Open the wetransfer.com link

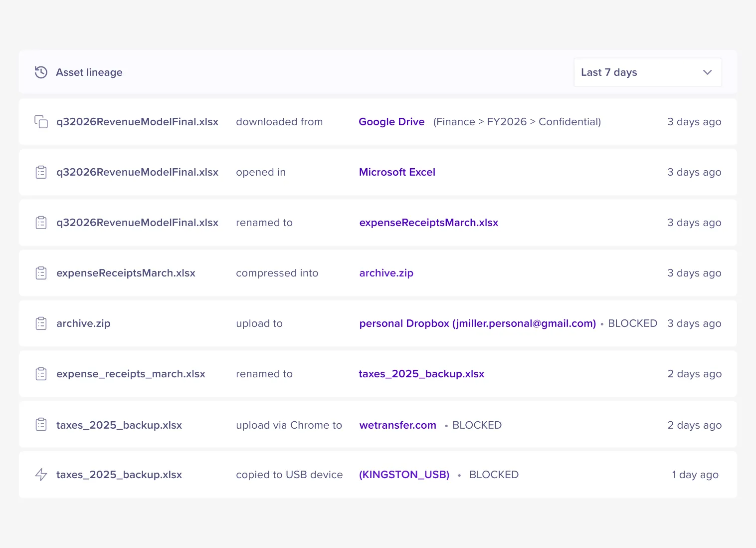coord(397,425)
